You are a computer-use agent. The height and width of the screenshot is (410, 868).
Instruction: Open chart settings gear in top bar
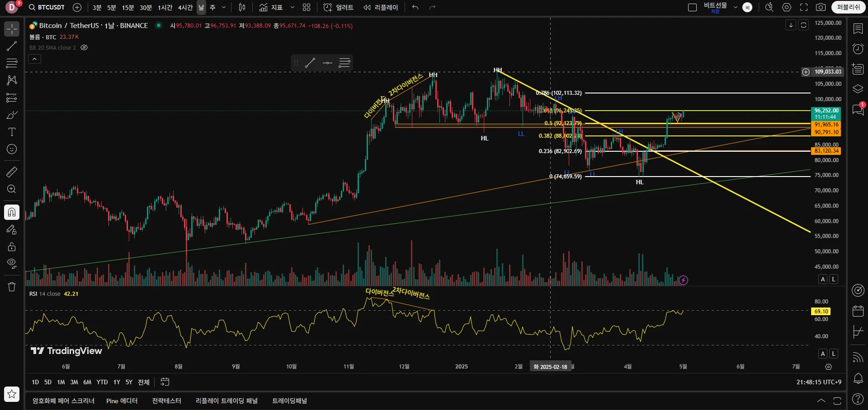point(787,7)
